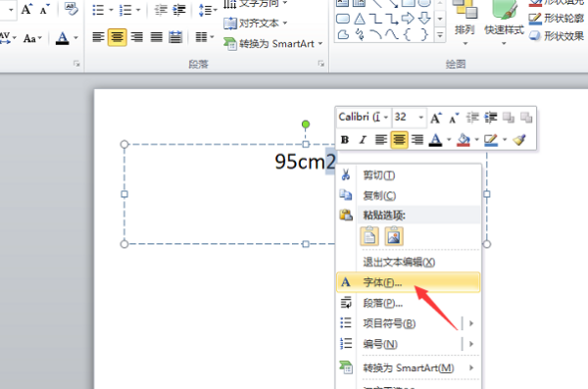This screenshot has width=588, height=389.
Task: Click the increase font size icon in mini toolbar
Action: pyautogui.click(x=435, y=119)
